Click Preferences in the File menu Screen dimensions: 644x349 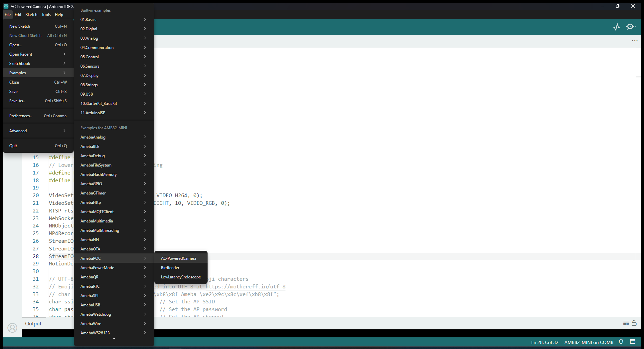click(21, 116)
